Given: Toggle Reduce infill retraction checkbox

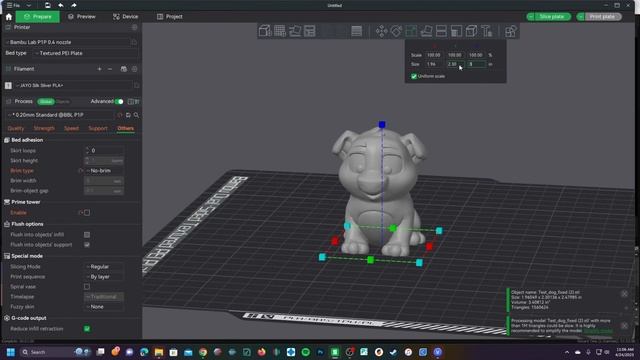Looking at the screenshot, I should 87,329.
